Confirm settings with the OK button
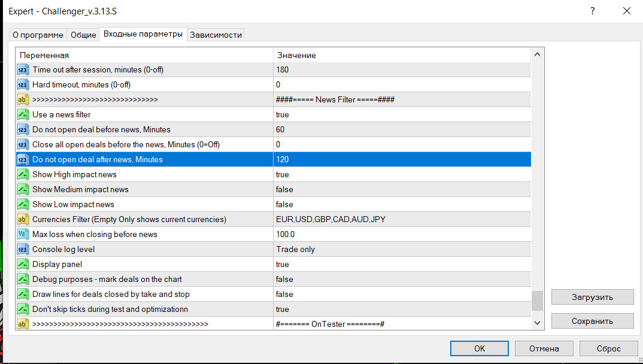 (x=480, y=348)
